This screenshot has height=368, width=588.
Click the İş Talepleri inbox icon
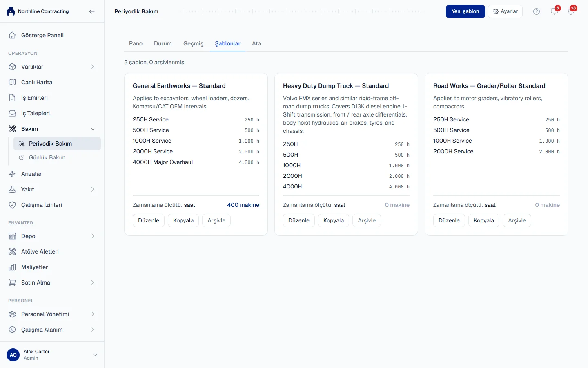click(12, 113)
